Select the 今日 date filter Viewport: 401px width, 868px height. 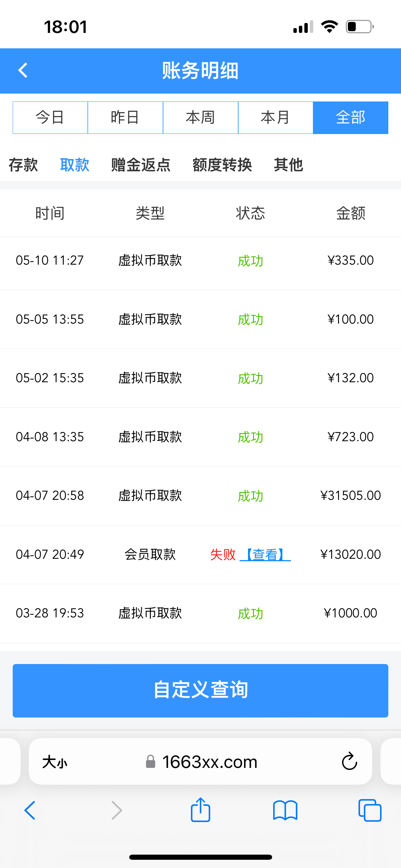pyautogui.click(x=50, y=118)
